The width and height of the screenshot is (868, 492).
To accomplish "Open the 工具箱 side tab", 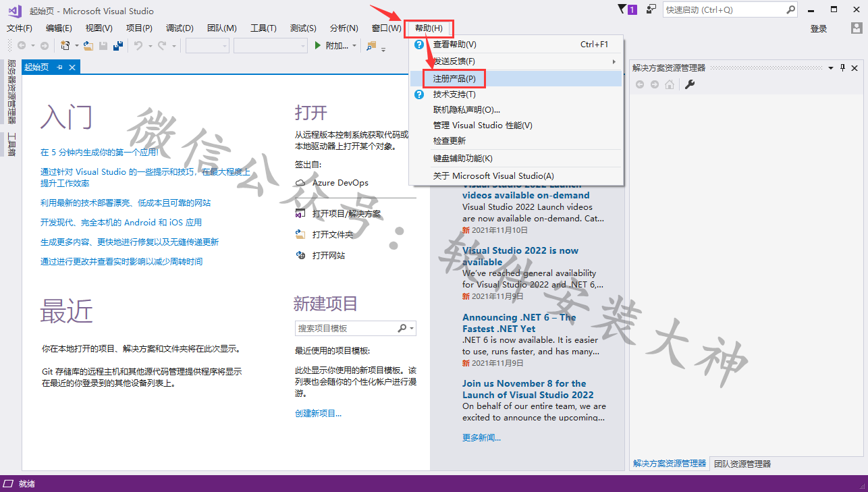I will pyautogui.click(x=11, y=144).
